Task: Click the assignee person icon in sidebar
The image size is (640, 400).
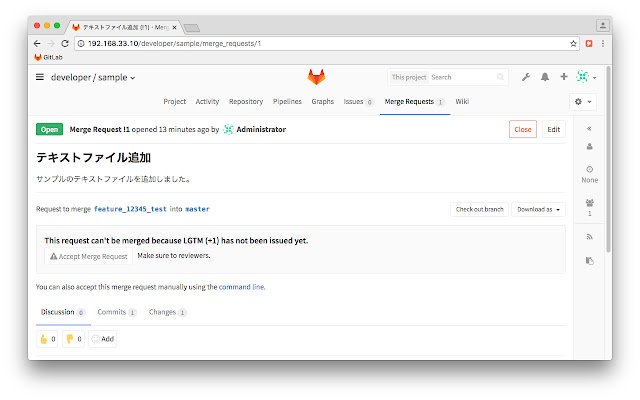Action: coord(589,146)
